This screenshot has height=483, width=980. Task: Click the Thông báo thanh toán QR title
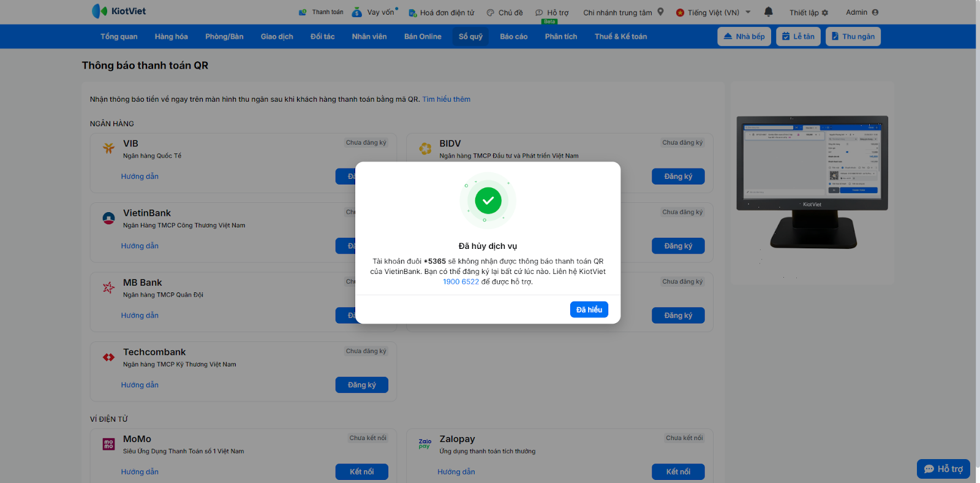[x=145, y=66]
